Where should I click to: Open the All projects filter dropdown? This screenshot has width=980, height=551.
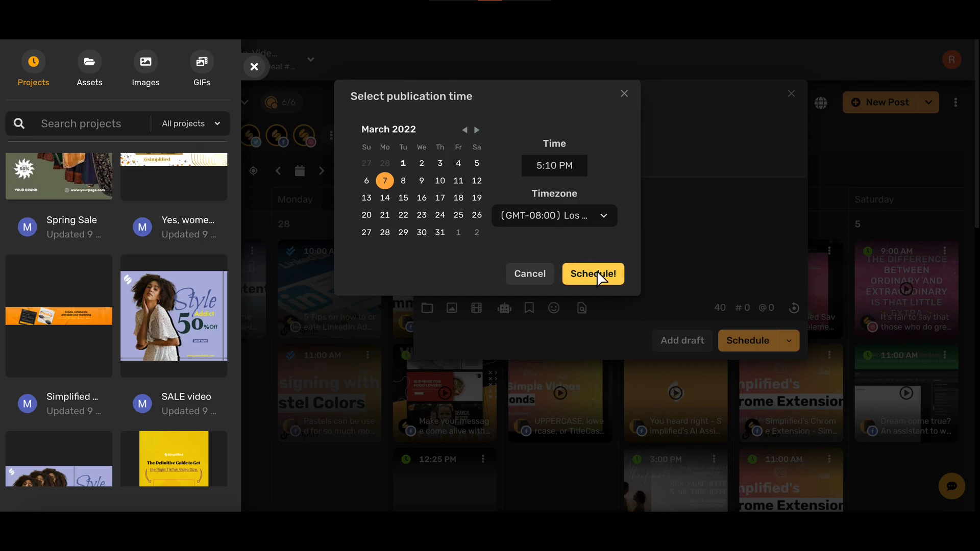[191, 123]
